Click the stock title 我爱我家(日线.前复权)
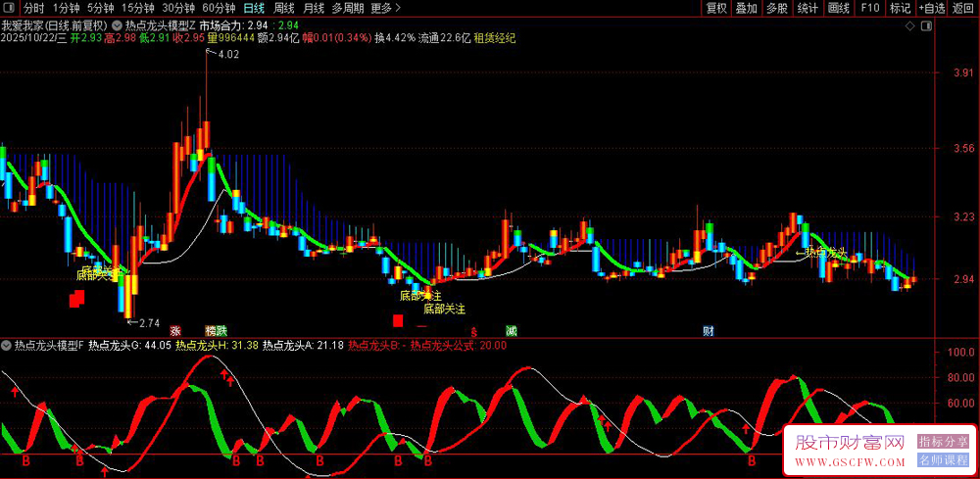 [x=54, y=25]
